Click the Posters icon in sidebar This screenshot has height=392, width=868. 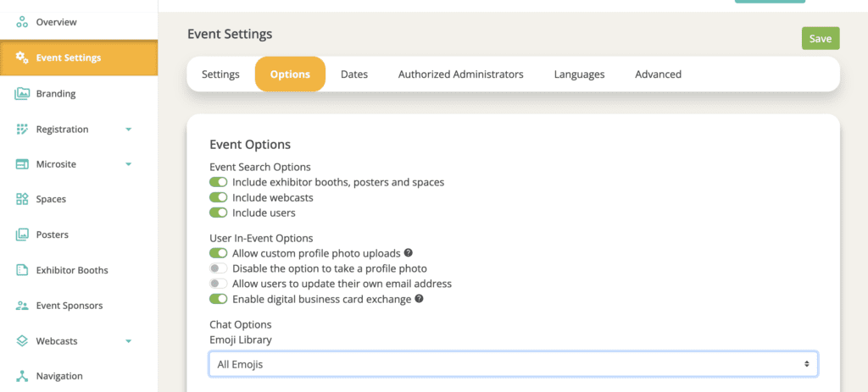pyautogui.click(x=22, y=235)
